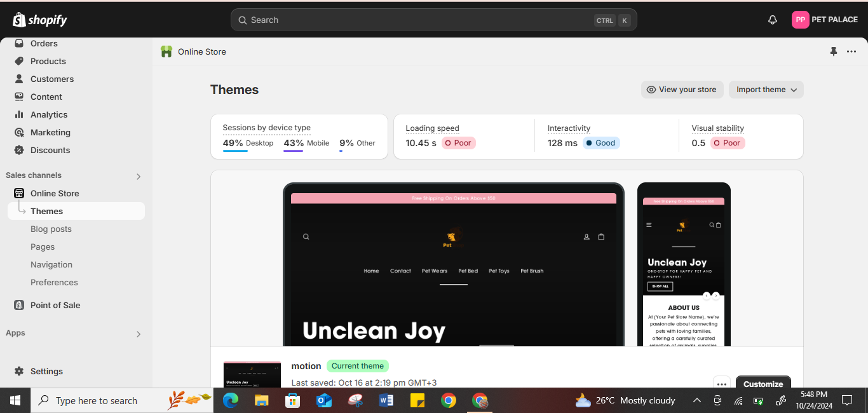Open the PET PALACE account menu
This screenshot has height=413, width=868.
pos(825,20)
